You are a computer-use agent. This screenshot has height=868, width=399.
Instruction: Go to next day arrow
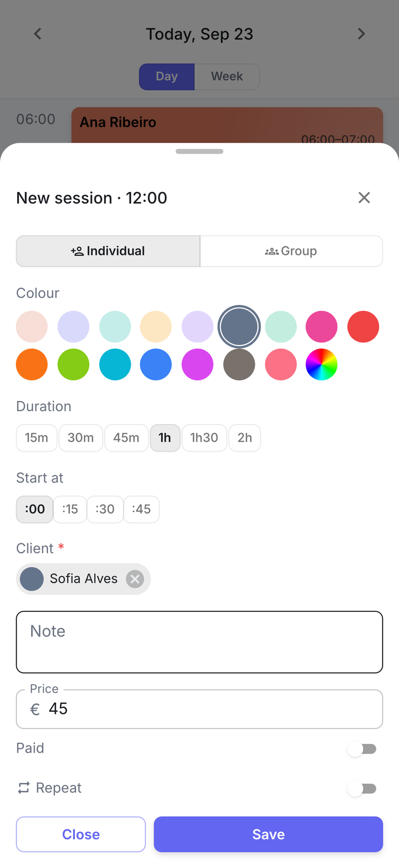coord(361,34)
